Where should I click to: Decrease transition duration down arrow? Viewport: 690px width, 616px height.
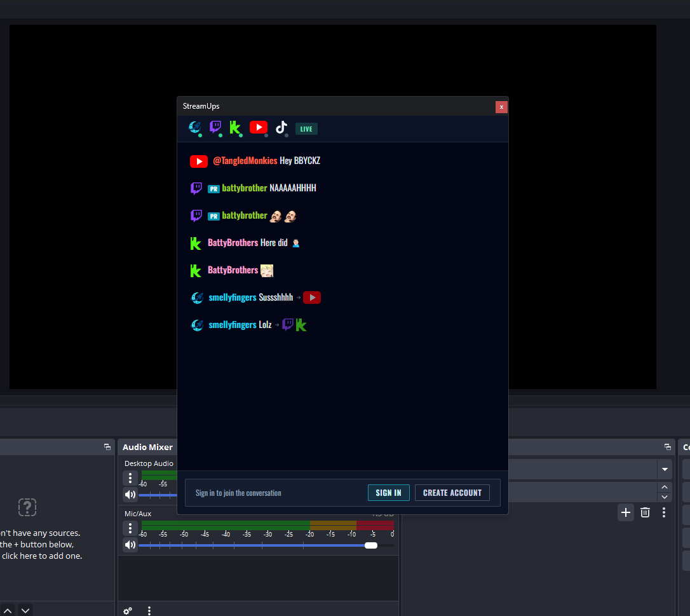coord(665,497)
